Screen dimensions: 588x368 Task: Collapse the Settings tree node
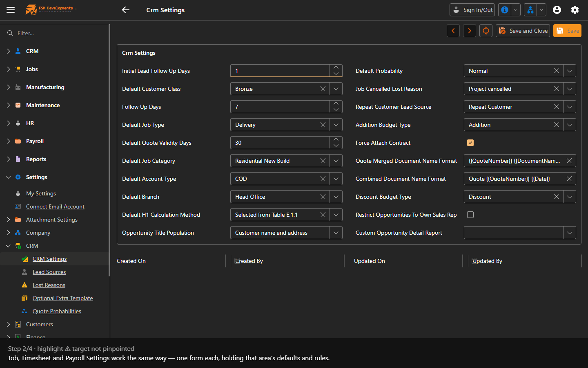pos(8,177)
